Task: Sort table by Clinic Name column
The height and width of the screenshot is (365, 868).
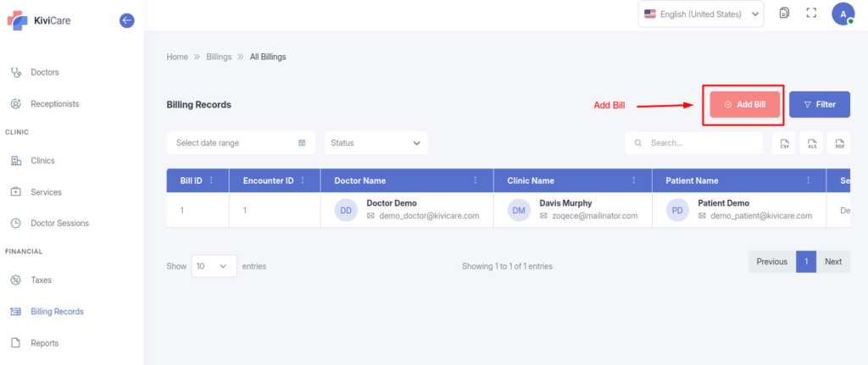Action: pyautogui.click(x=634, y=180)
